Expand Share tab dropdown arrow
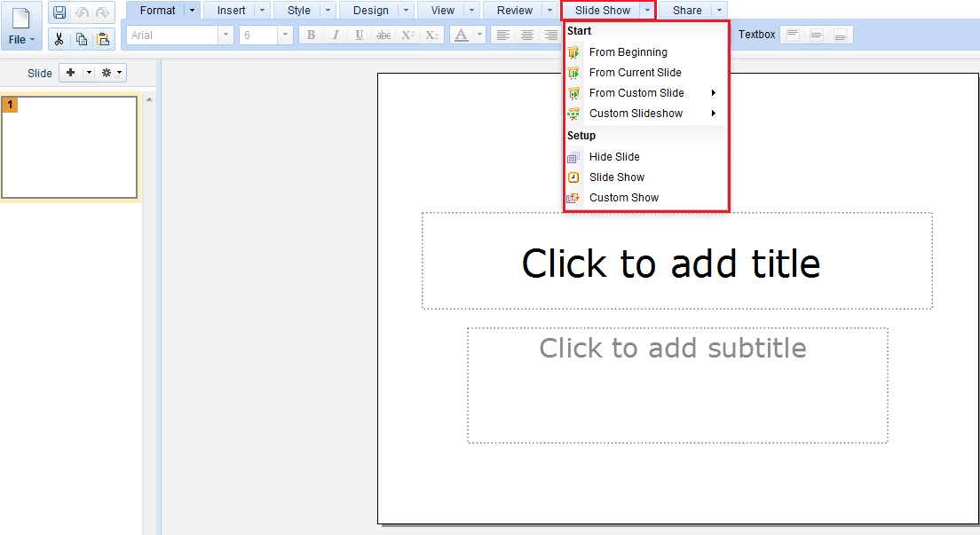This screenshot has width=980, height=535. [719, 10]
